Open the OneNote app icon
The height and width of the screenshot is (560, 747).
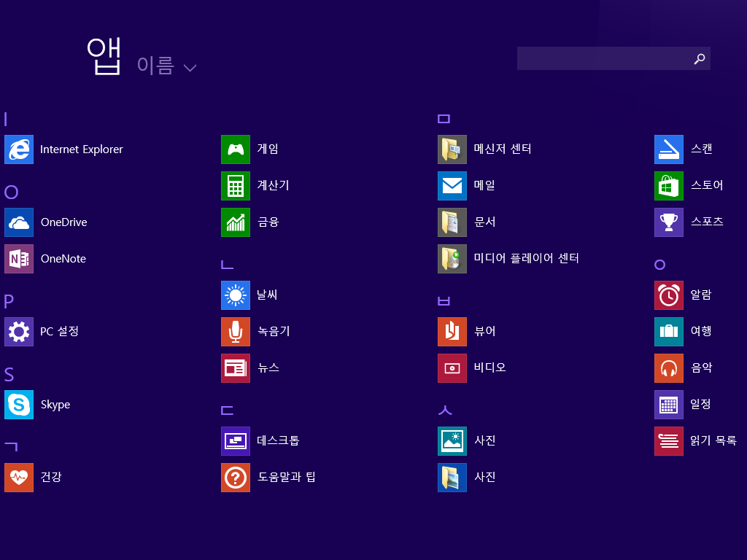tap(19, 259)
